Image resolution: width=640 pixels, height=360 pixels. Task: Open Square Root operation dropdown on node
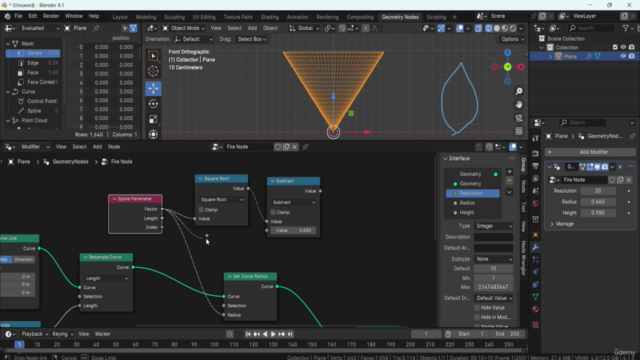click(x=222, y=200)
